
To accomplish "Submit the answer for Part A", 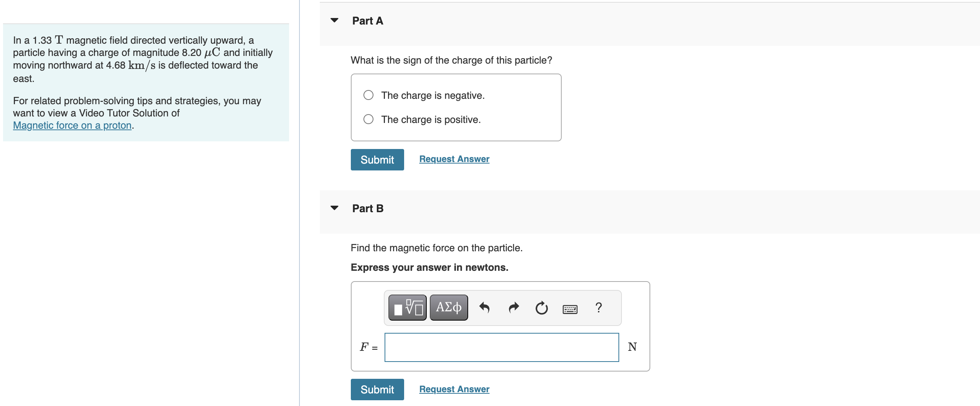I will (x=377, y=159).
